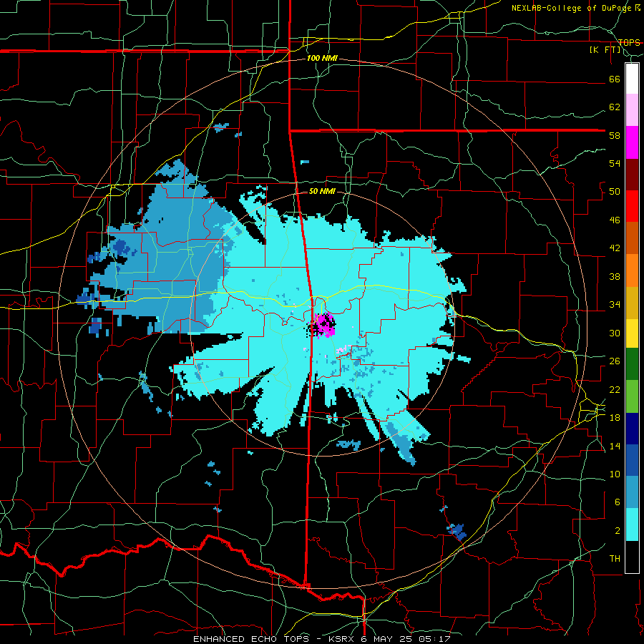This screenshot has height=644, width=644.
Task: Pick the orange 42 legend swatch
Action: coord(632,270)
